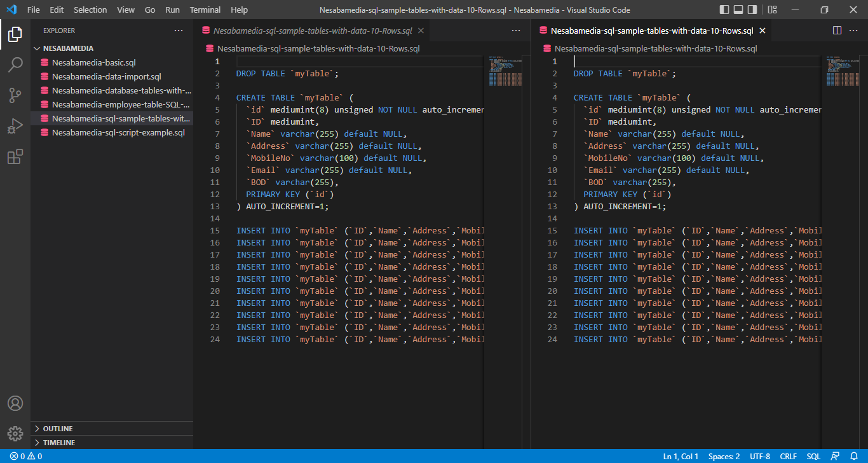
Task: Collapse the NESABAMEDIA folder tree
Action: 67,48
